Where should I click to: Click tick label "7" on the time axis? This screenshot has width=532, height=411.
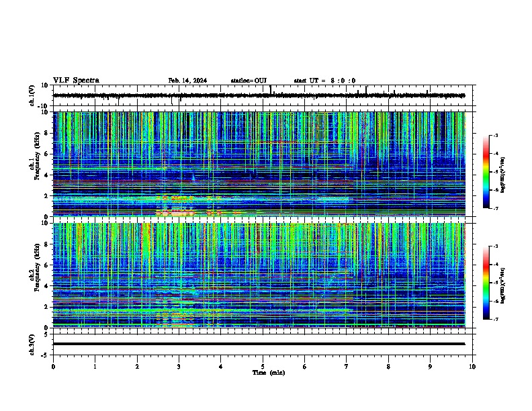(x=347, y=367)
